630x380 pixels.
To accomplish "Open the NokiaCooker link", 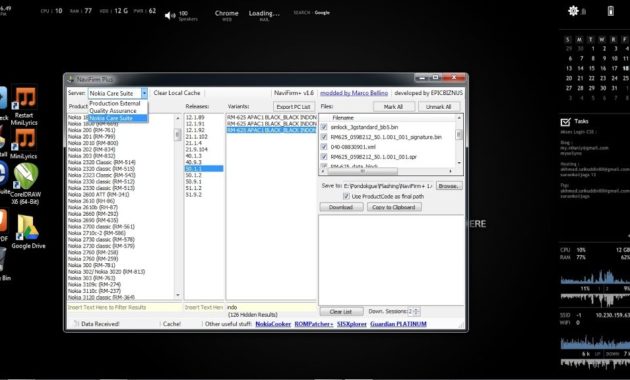I will tap(273, 324).
